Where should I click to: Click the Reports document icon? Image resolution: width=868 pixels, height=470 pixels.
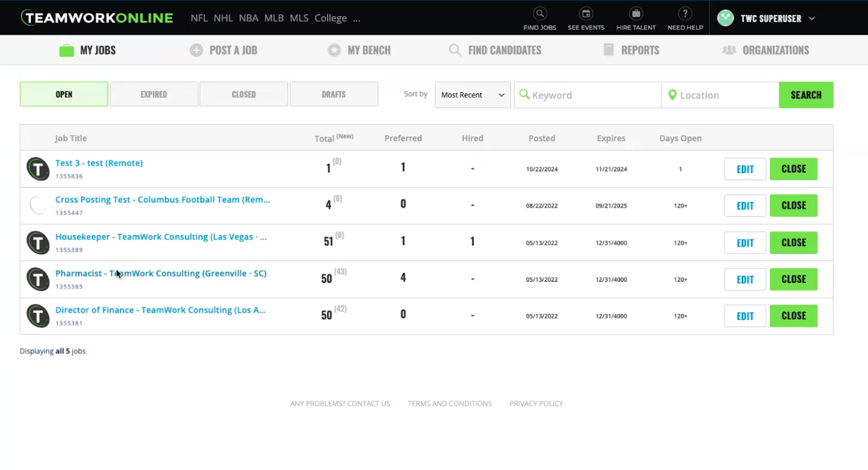click(609, 50)
